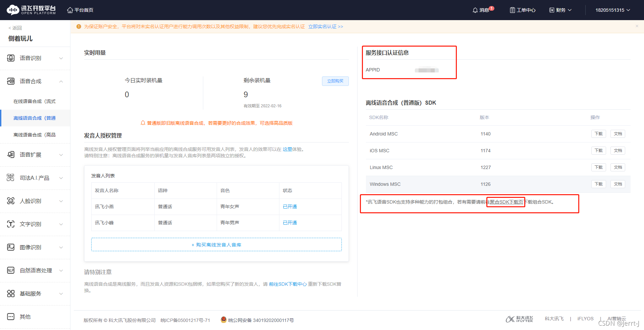Download the Windows MSC SDK

pos(599,184)
